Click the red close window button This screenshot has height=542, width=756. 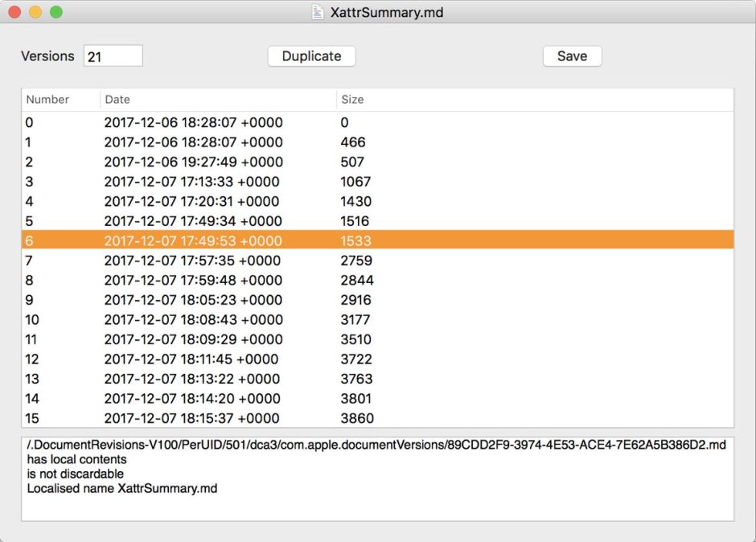15,12
